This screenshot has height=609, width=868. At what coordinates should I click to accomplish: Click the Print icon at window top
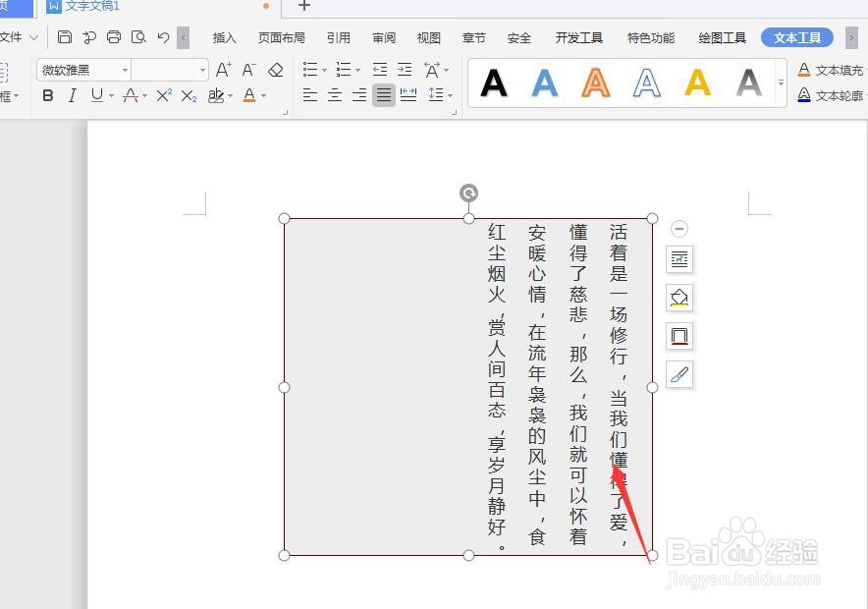click(x=113, y=36)
